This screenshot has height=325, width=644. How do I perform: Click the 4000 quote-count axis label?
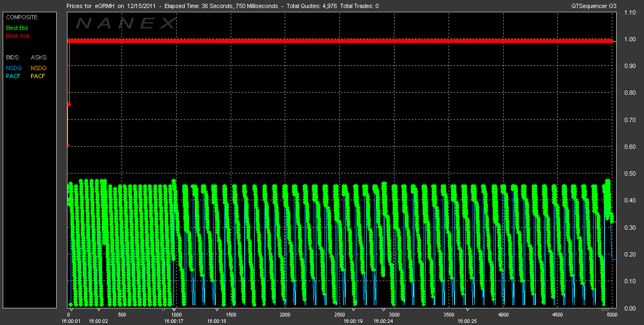click(x=504, y=315)
